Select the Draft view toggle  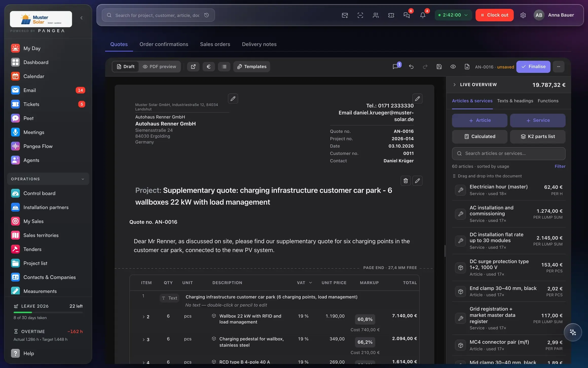[x=125, y=66]
